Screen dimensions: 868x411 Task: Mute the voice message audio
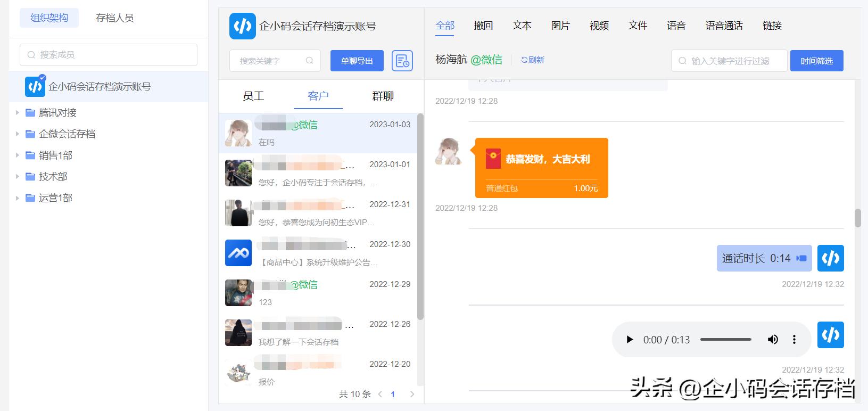[x=773, y=340]
